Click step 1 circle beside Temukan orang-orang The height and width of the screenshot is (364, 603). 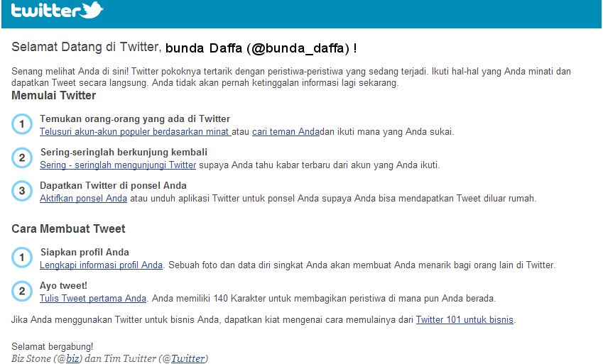[x=22, y=124]
